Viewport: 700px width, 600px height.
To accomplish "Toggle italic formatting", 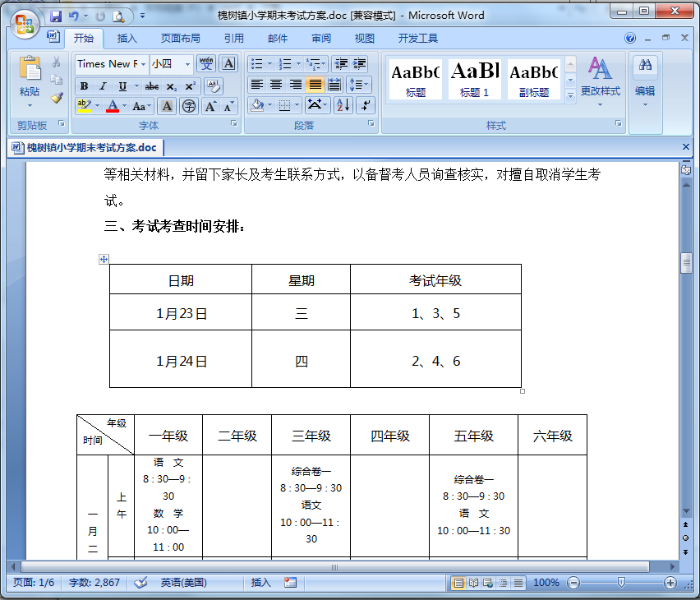I will pos(103,85).
